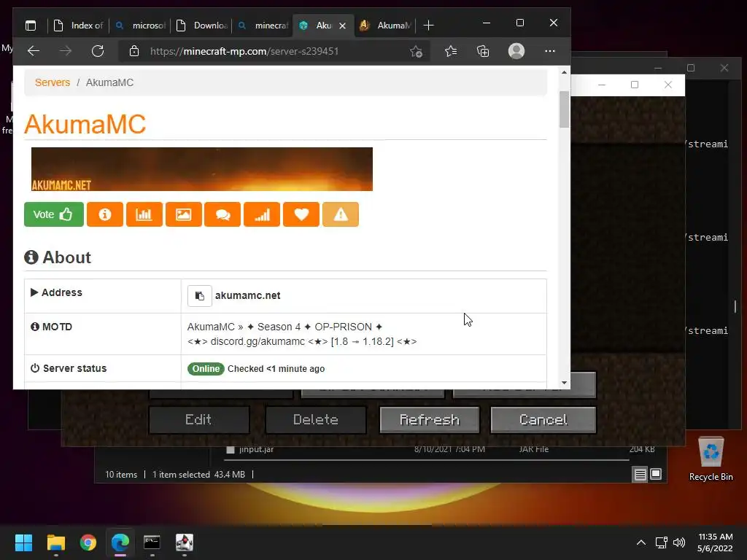This screenshot has width=747, height=560.
Task: Click the warning triangle report button
Action: pyautogui.click(x=341, y=214)
